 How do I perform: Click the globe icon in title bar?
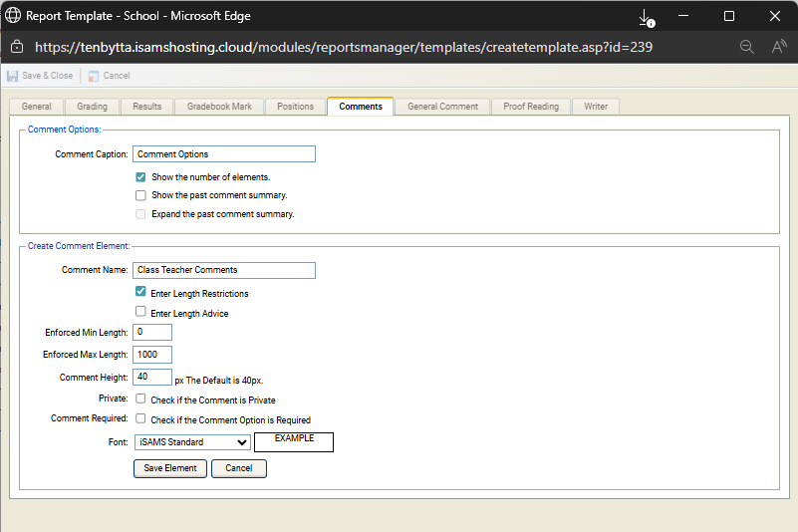[x=13, y=16]
